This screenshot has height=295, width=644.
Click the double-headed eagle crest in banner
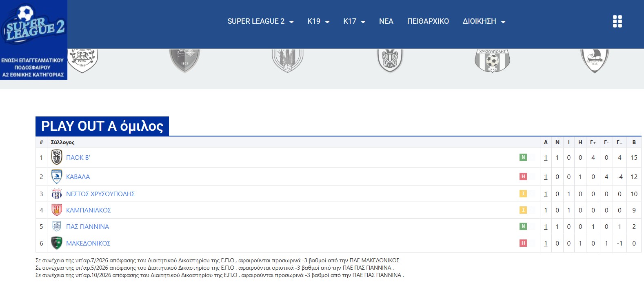coord(390,60)
